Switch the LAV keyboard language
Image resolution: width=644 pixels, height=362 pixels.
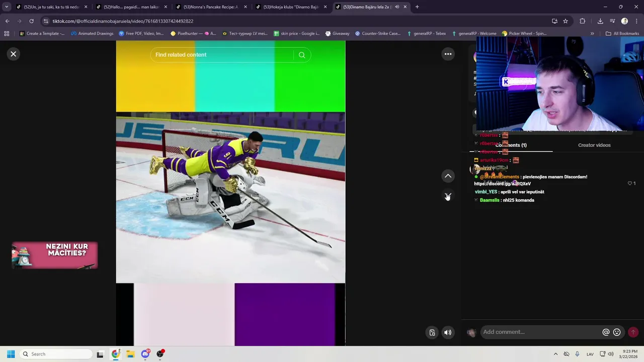590,354
